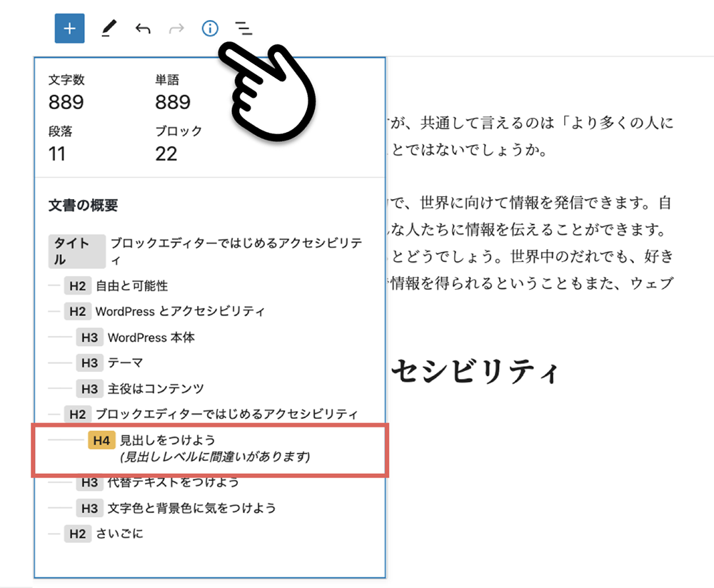Toggle the Content structure info icon
714x588 pixels.
click(210, 29)
